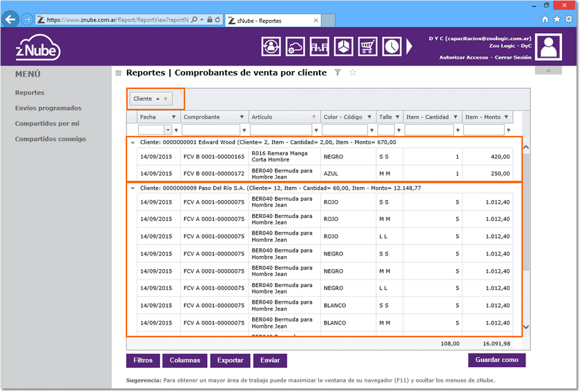Open address bar search dropdown arrow
The image size is (580, 392).
click(202, 19)
